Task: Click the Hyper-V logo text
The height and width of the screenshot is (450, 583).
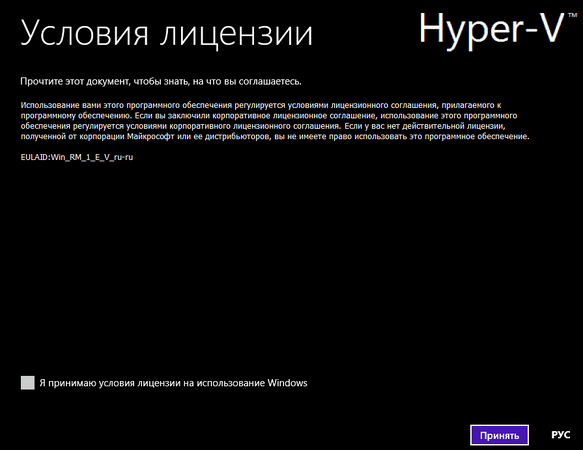Action: click(492, 29)
